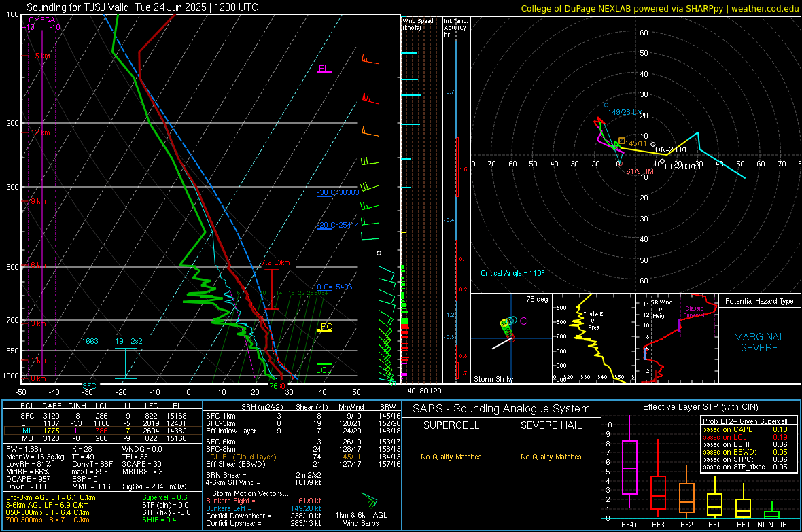The width and height of the screenshot is (802, 532).
Task: Click the '-20 C=25414' height label
Action: pyautogui.click(x=338, y=225)
